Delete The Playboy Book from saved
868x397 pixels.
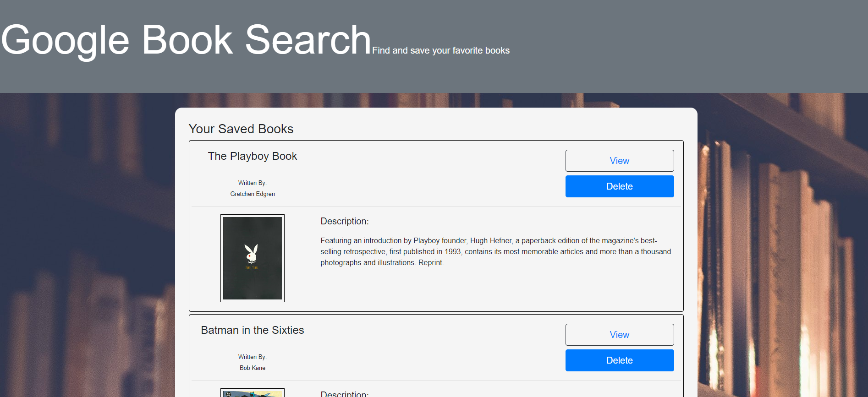(x=619, y=186)
